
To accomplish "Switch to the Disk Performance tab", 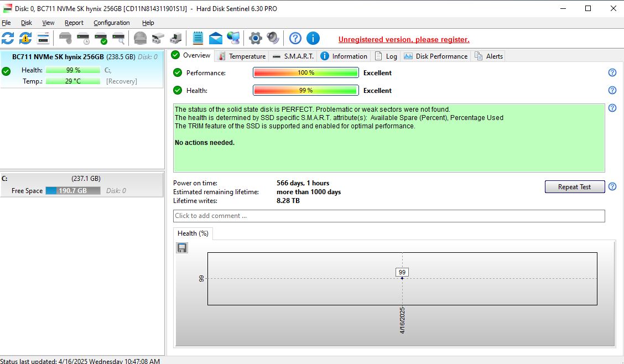I will pyautogui.click(x=436, y=56).
